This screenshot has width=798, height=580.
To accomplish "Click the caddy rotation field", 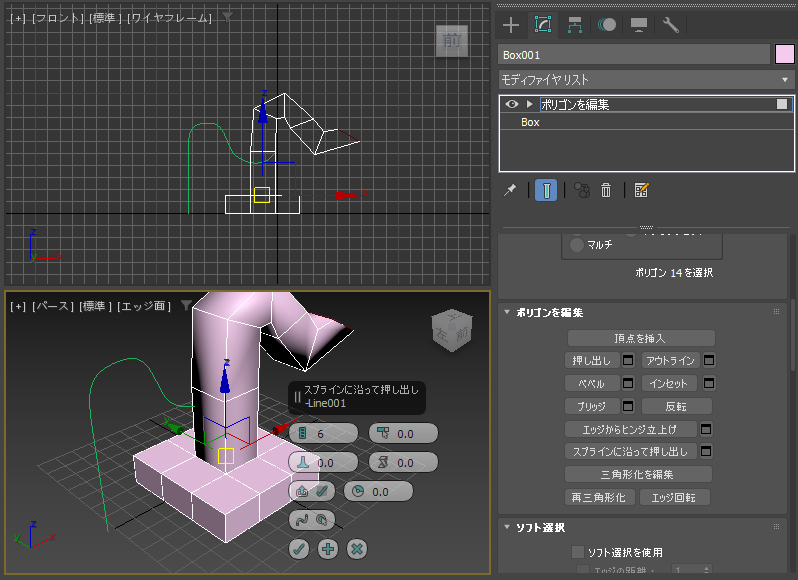I will pyautogui.click(x=378, y=491).
